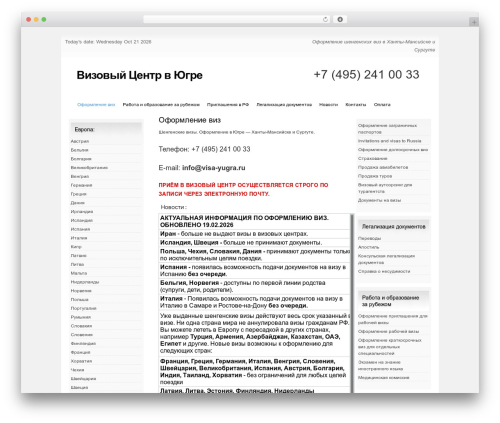The height and width of the screenshot is (423, 500).
Task: Select Португалия in the Европа list
Action: point(83,308)
